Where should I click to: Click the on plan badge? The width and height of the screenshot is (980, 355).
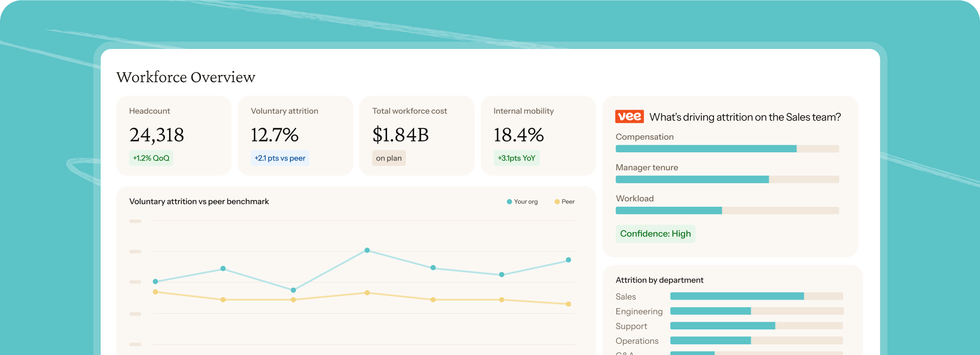pyautogui.click(x=389, y=158)
